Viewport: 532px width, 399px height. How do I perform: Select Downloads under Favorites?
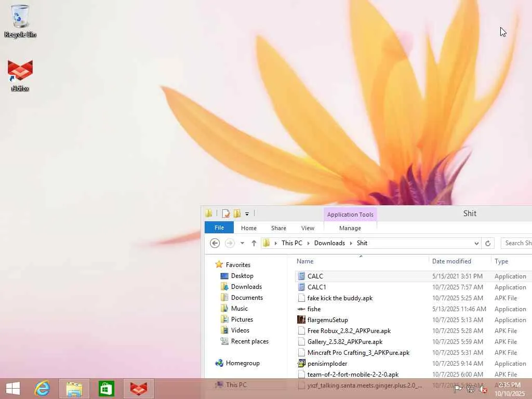[x=246, y=287]
